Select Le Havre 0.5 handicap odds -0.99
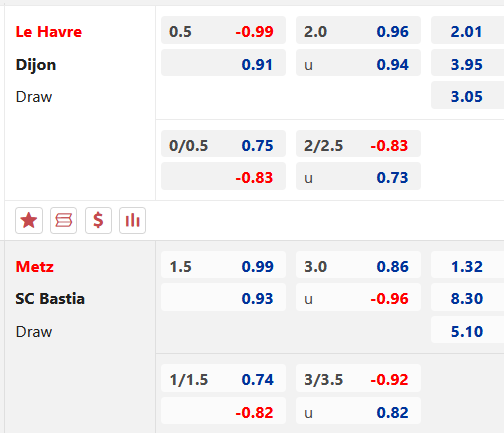The width and height of the screenshot is (504, 433). click(x=223, y=30)
